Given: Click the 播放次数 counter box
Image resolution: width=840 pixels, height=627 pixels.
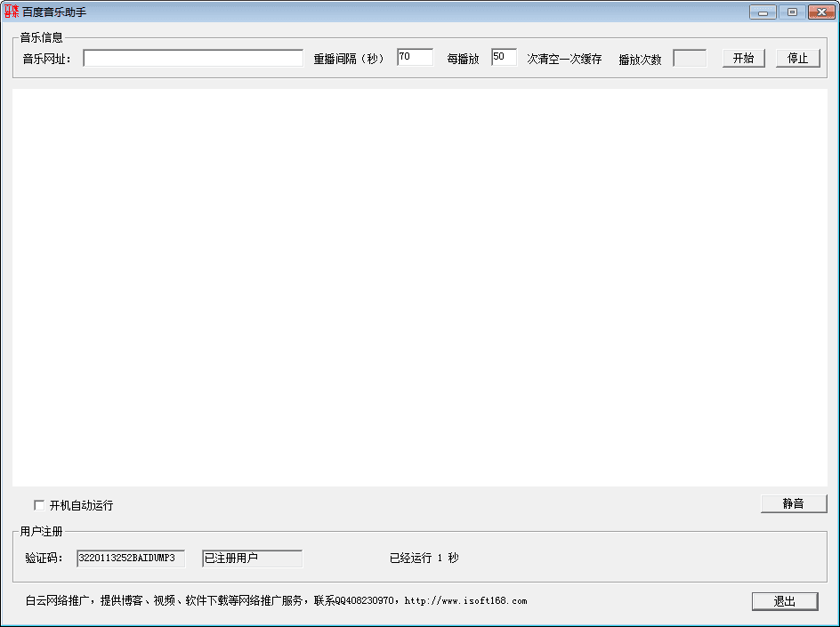Looking at the screenshot, I should tap(691, 57).
